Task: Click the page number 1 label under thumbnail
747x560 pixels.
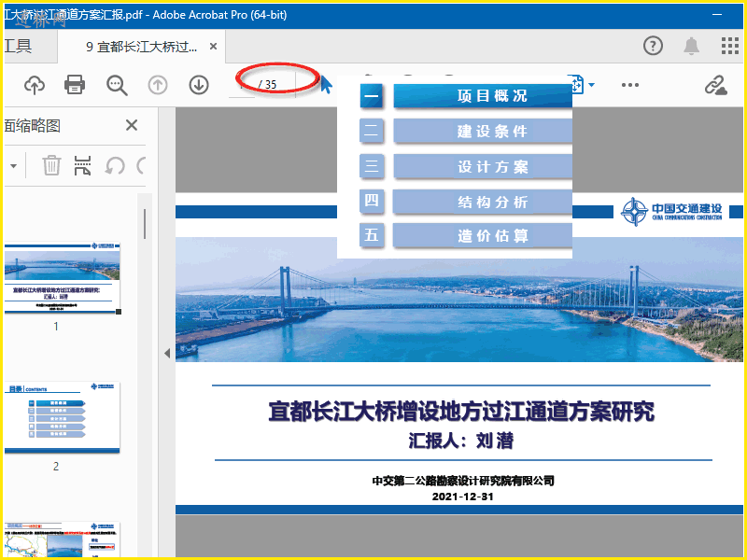Action: 56,326
